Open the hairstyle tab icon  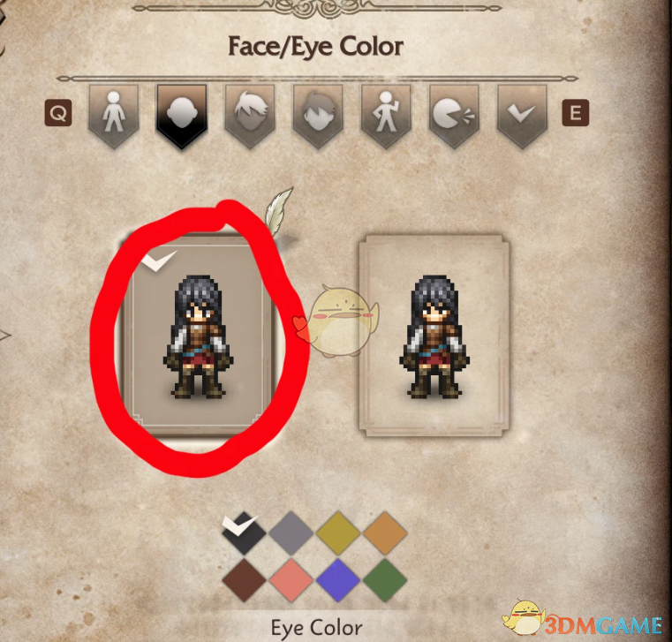[250, 117]
